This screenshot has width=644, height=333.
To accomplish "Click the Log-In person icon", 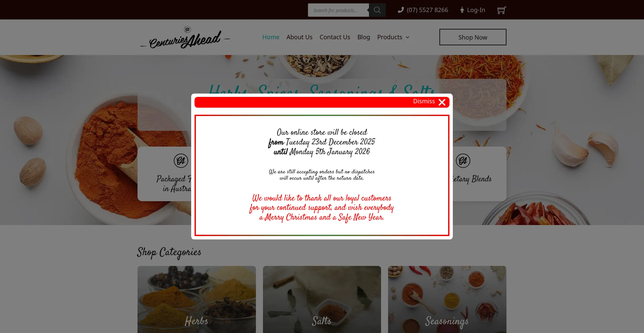I will click(x=462, y=10).
